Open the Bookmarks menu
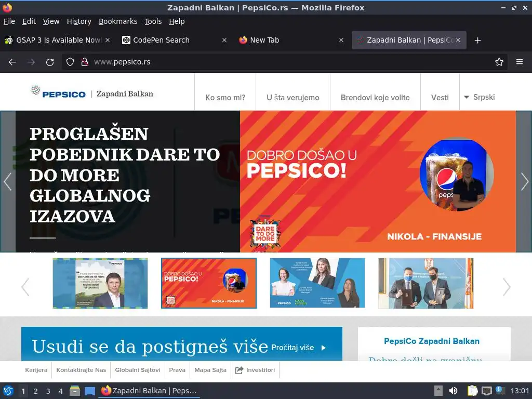Image resolution: width=532 pixels, height=399 pixels. pyautogui.click(x=118, y=21)
